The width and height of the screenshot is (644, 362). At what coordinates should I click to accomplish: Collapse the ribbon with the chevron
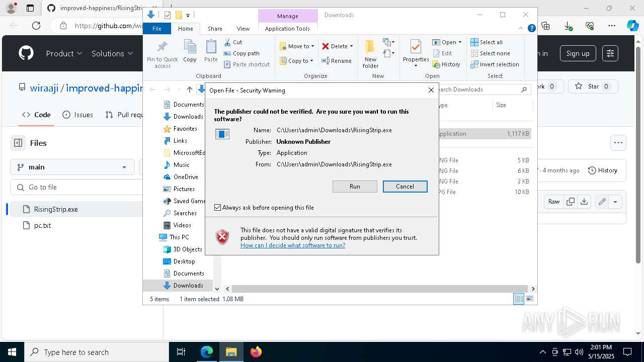point(521,29)
